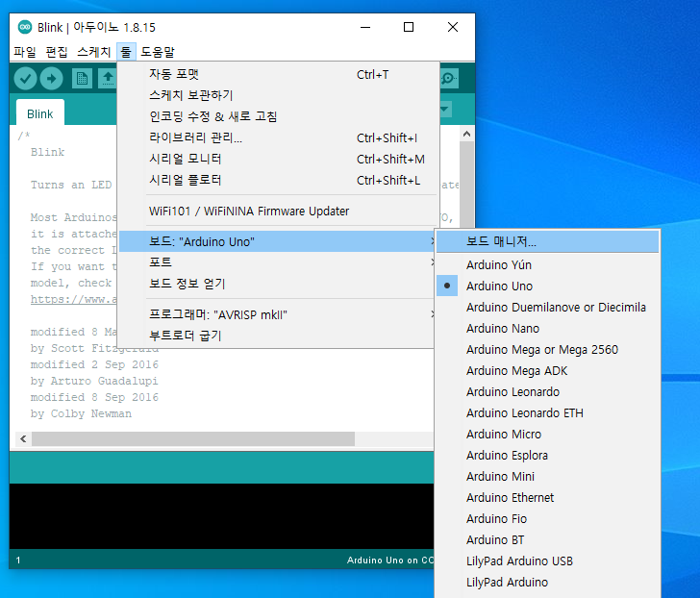Select Arduino Leonardo ETH board
The width and height of the screenshot is (700, 598).
547,413
